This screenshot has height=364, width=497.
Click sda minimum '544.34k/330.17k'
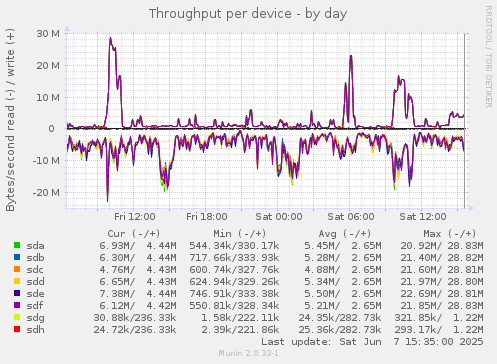tap(234, 246)
